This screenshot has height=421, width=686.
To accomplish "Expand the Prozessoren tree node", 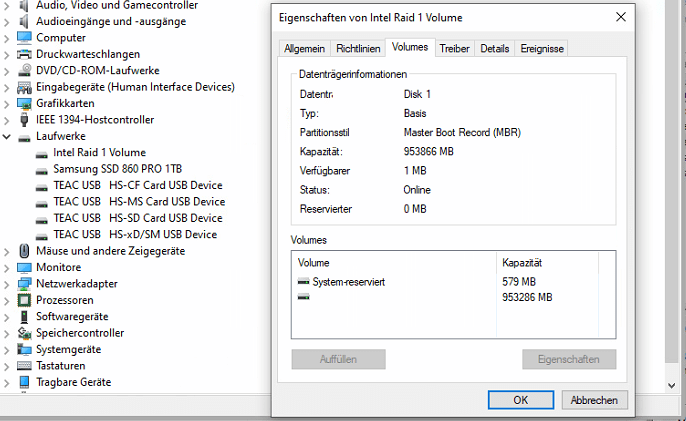I will (7, 301).
